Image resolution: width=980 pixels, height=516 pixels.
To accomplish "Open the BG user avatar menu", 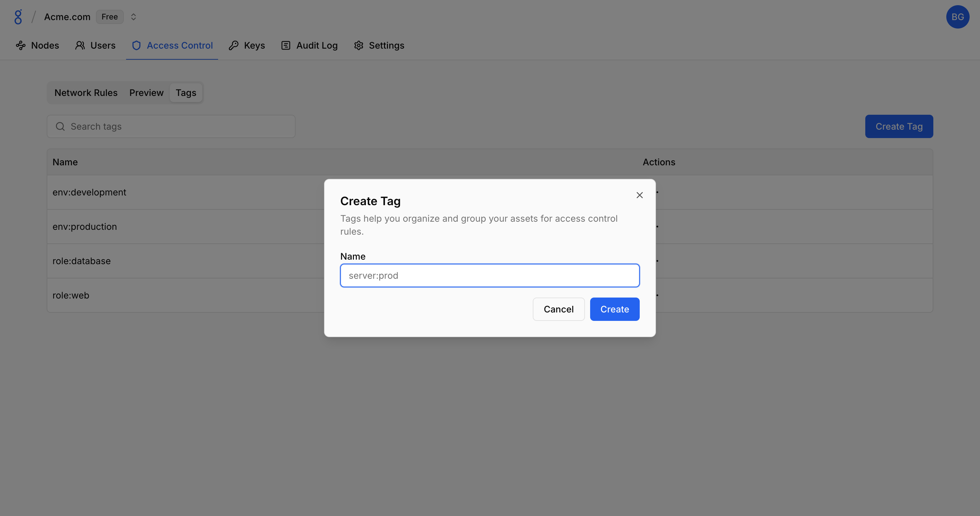I will [958, 17].
